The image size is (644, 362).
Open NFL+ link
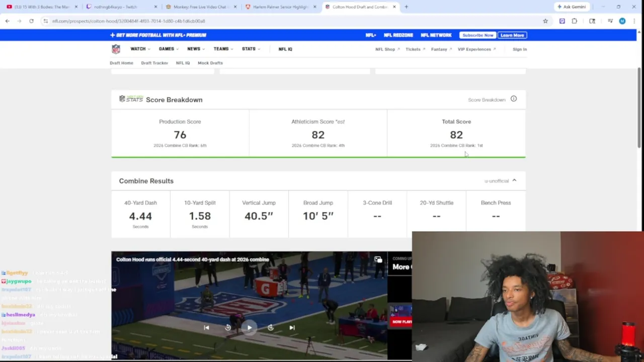371,35
